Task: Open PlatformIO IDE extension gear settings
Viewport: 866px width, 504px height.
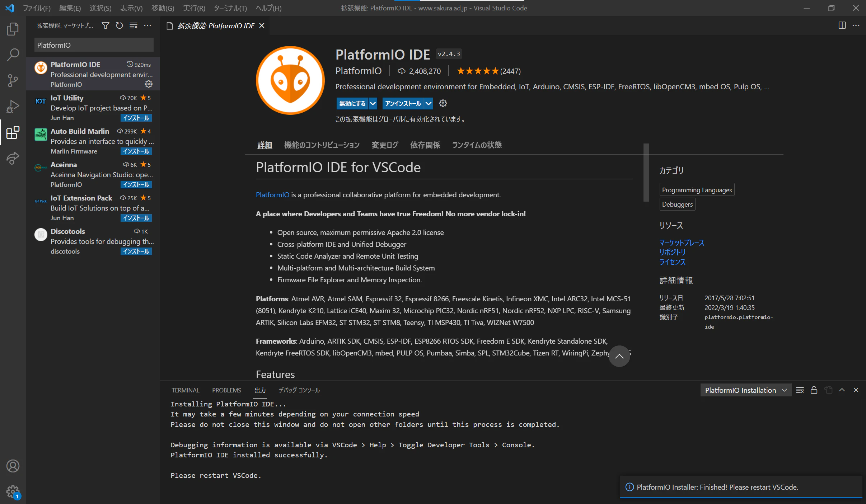Action: [x=148, y=84]
